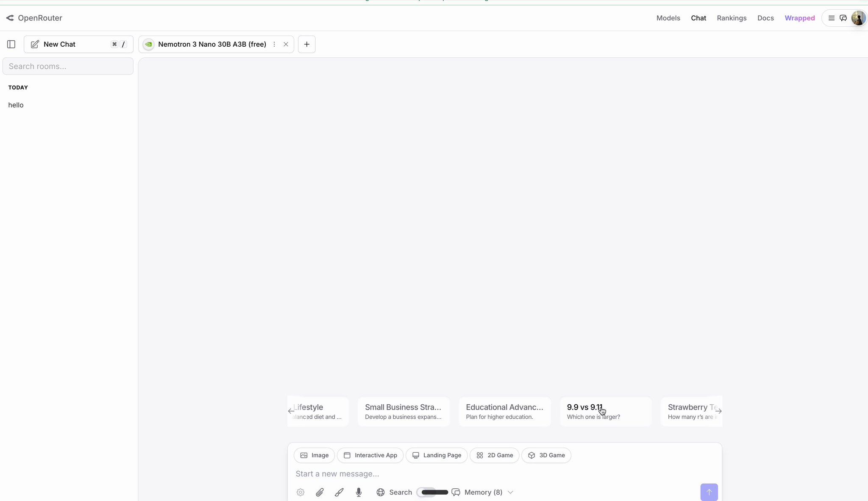Toggle the web Search switch

click(x=426, y=492)
